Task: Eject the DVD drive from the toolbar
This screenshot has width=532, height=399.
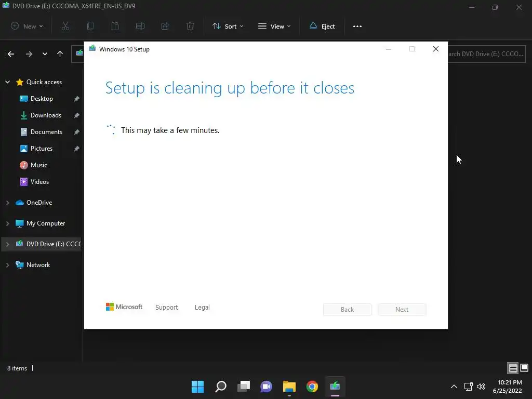Action: (x=322, y=26)
